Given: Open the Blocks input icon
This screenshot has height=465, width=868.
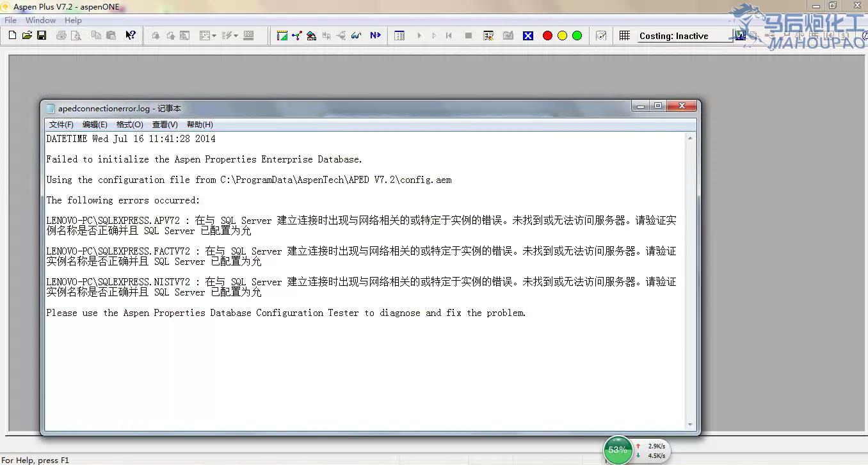Looking at the screenshot, I should [x=341, y=36].
